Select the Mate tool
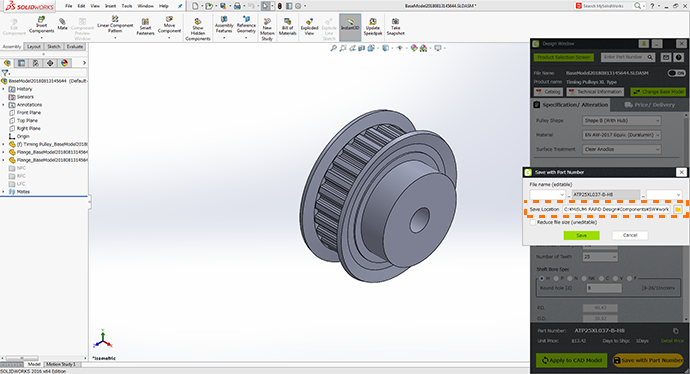The height and width of the screenshot is (374, 690). pyautogui.click(x=62, y=24)
